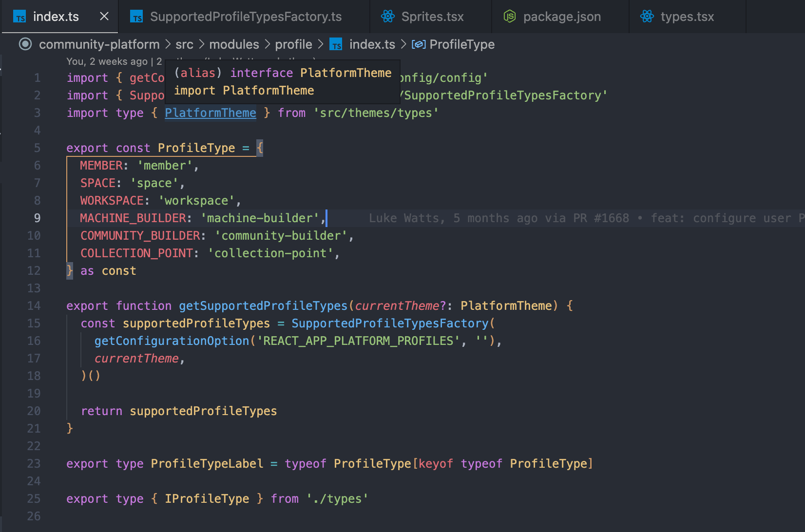This screenshot has height=532, width=805.
Task: Click TypeScript icon on index.ts tab
Action: 20,17
